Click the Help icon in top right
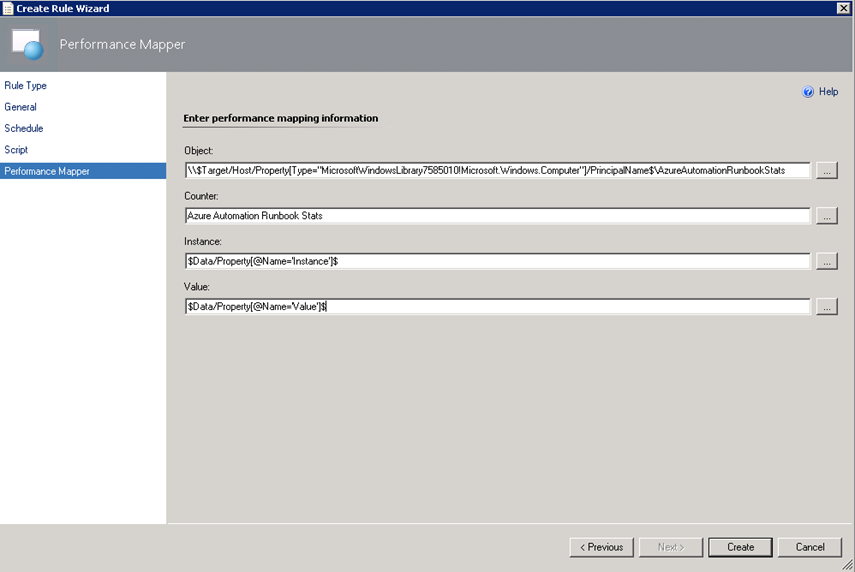Screen dimensions: 855x572 (x=808, y=92)
